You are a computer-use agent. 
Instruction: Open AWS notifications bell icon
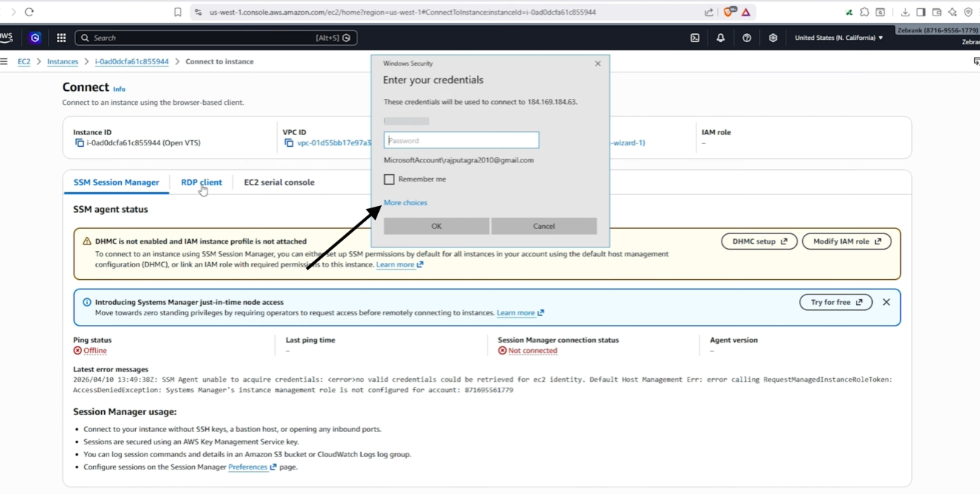(721, 38)
